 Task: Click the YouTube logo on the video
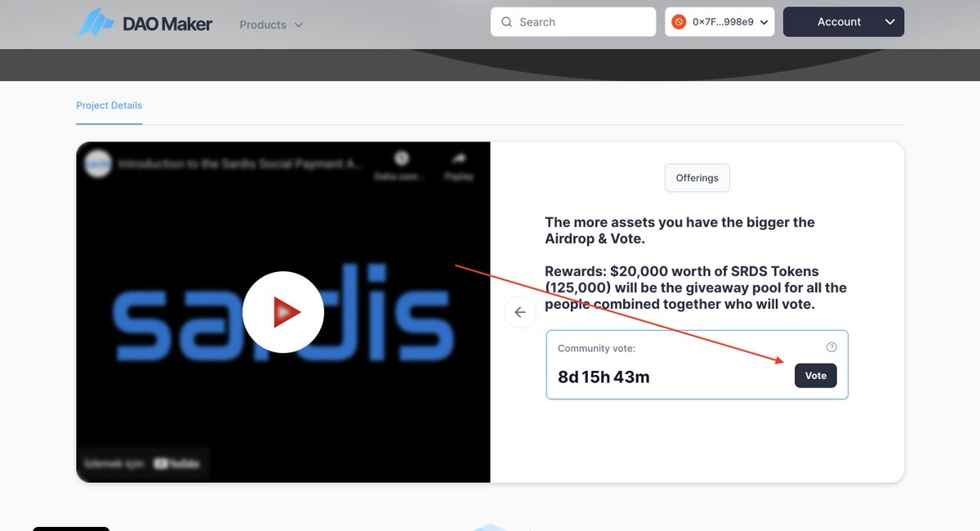176,463
